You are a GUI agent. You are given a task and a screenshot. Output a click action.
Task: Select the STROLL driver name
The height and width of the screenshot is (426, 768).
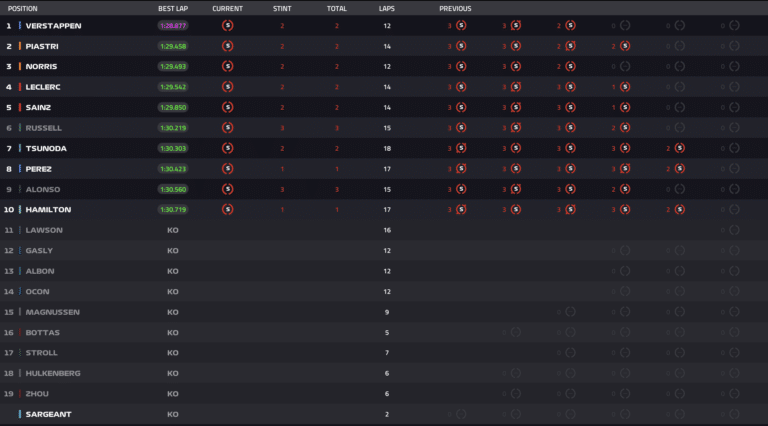[42, 353]
